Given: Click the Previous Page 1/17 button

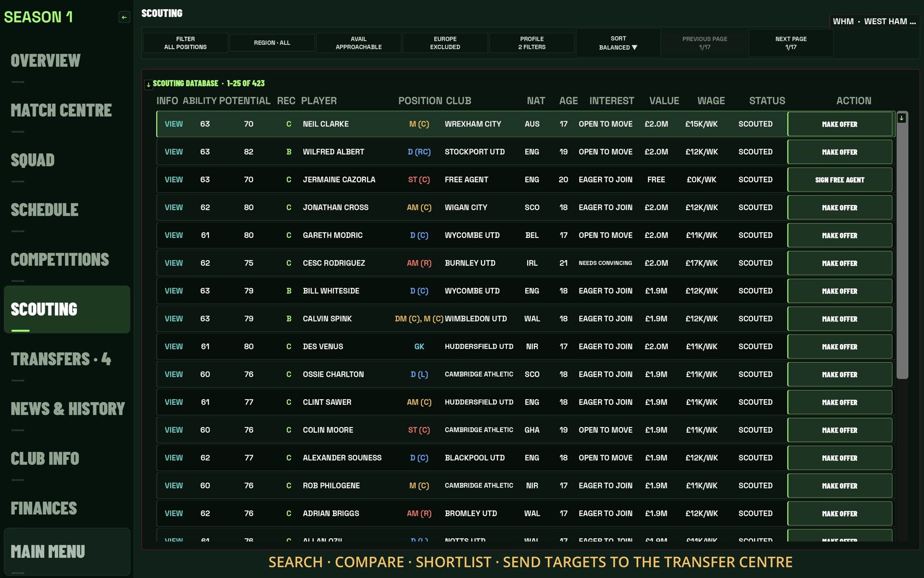Looking at the screenshot, I should [x=705, y=43].
